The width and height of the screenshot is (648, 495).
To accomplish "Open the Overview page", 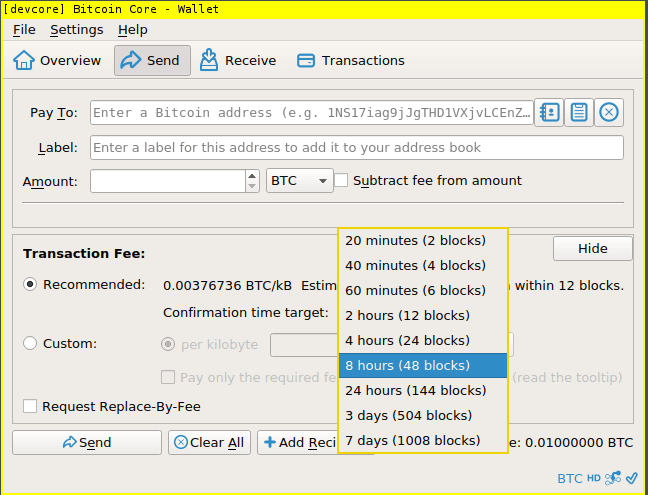I will [x=57, y=61].
